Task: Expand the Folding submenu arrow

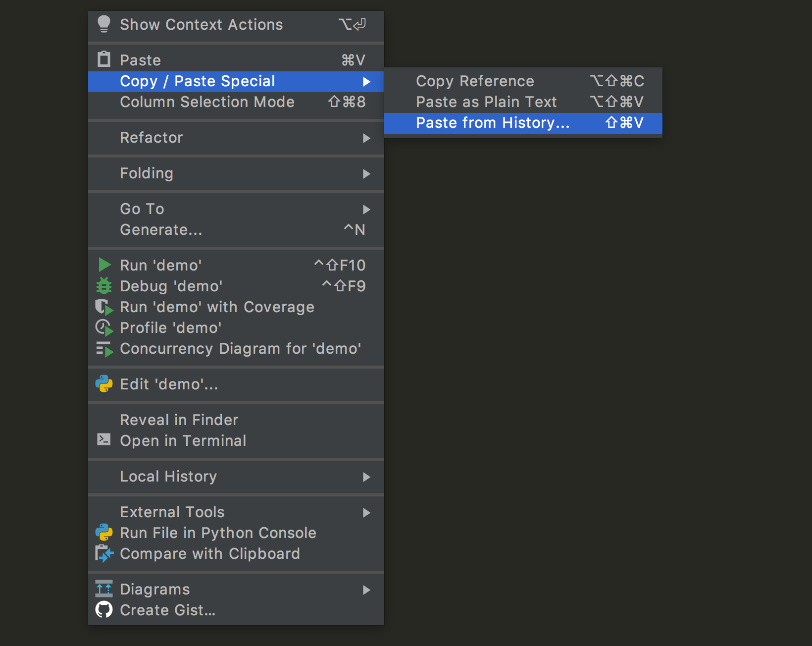Action: [x=366, y=174]
